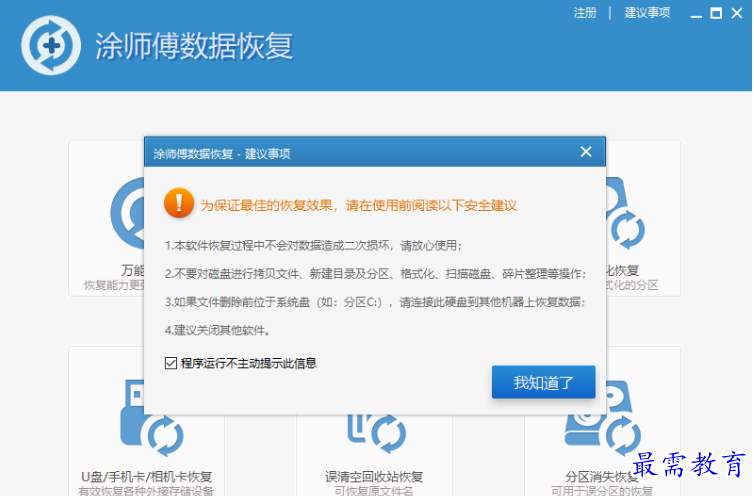
Task: Click the 涂师傅数据恢复 logo icon
Action: coord(51,45)
